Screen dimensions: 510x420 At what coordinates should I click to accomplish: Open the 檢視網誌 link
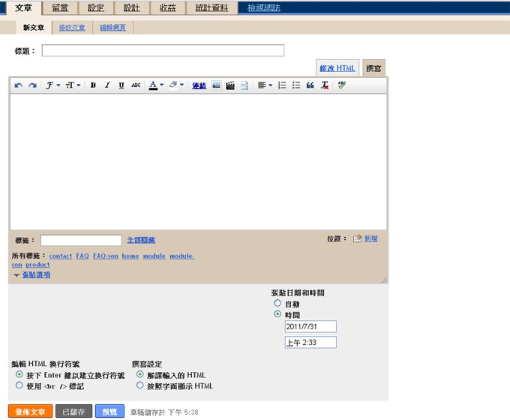click(x=264, y=7)
